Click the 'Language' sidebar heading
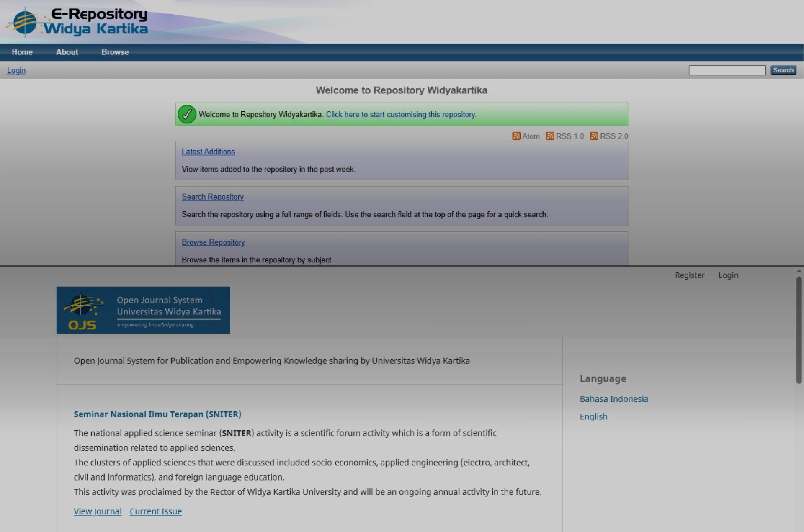This screenshot has height=532, width=804. click(x=603, y=378)
